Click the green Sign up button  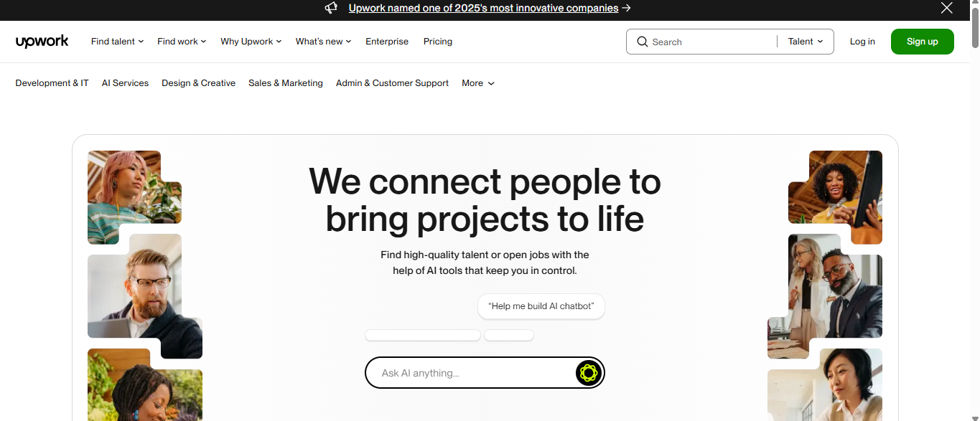pos(923,42)
